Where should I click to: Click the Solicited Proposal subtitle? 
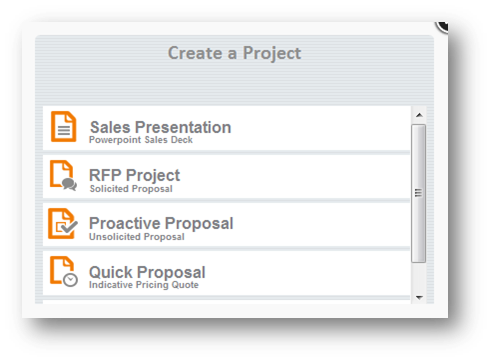(x=131, y=189)
